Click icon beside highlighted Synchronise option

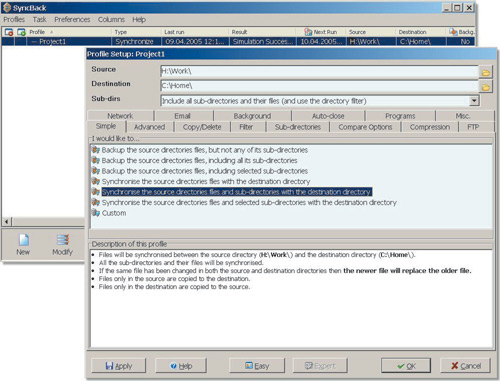pos(96,192)
